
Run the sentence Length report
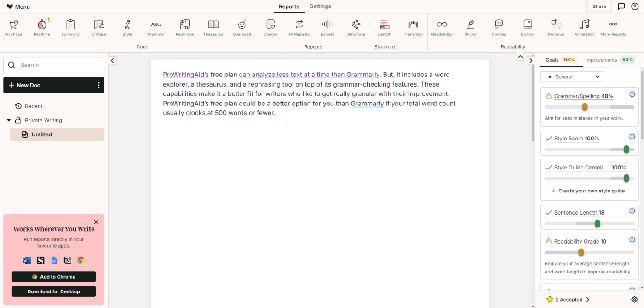(x=385, y=28)
